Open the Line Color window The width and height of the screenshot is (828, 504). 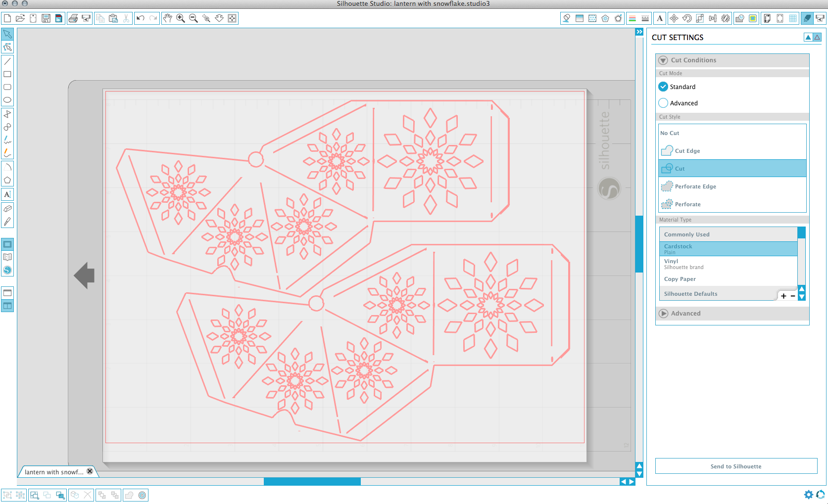pos(632,18)
